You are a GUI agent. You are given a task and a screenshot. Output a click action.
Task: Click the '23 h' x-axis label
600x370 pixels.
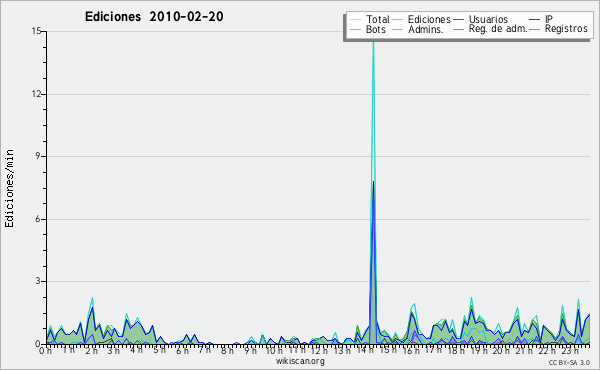click(569, 350)
